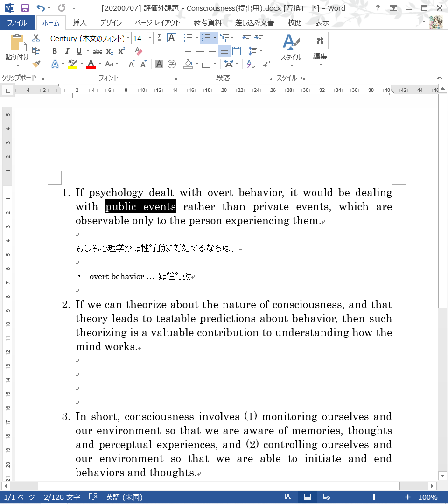The width and height of the screenshot is (448, 504).
Task: Click the Save icon in Quick Access
Action: click(25, 8)
